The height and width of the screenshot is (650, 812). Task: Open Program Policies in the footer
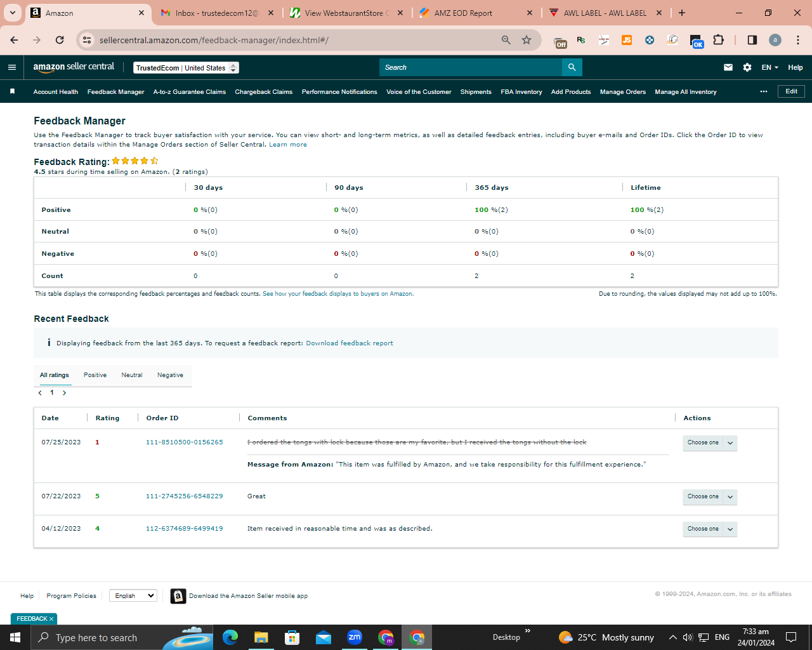pyautogui.click(x=71, y=596)
